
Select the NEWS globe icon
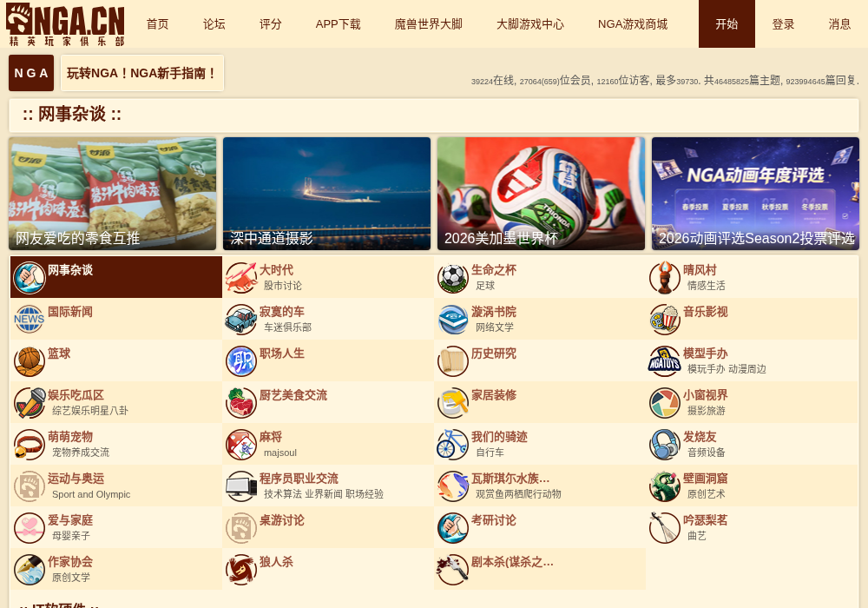coord(30,320)
